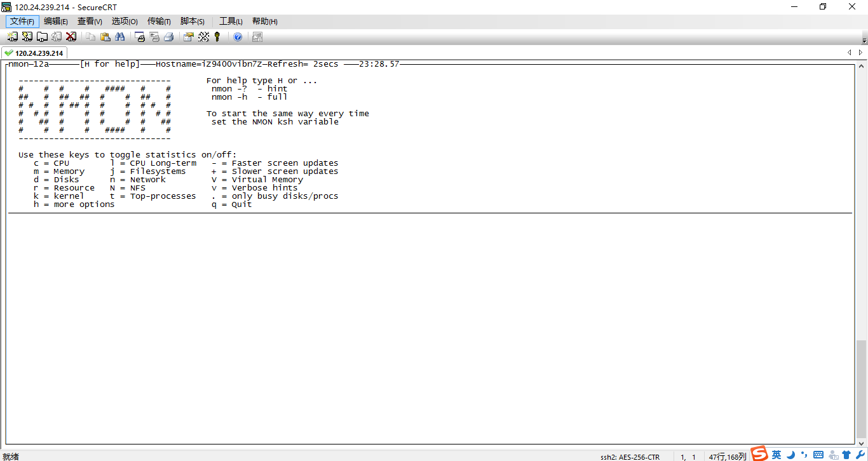Click the Sogou user account icon
The width and height of the screenshot is (868, 461).
(833, 455)
